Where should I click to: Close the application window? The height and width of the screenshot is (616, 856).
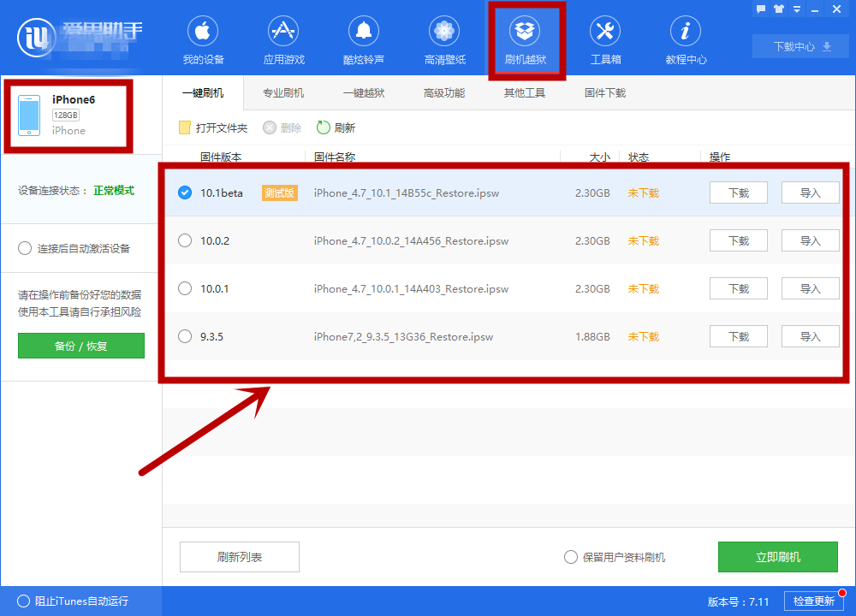click(x=836, y=9)
